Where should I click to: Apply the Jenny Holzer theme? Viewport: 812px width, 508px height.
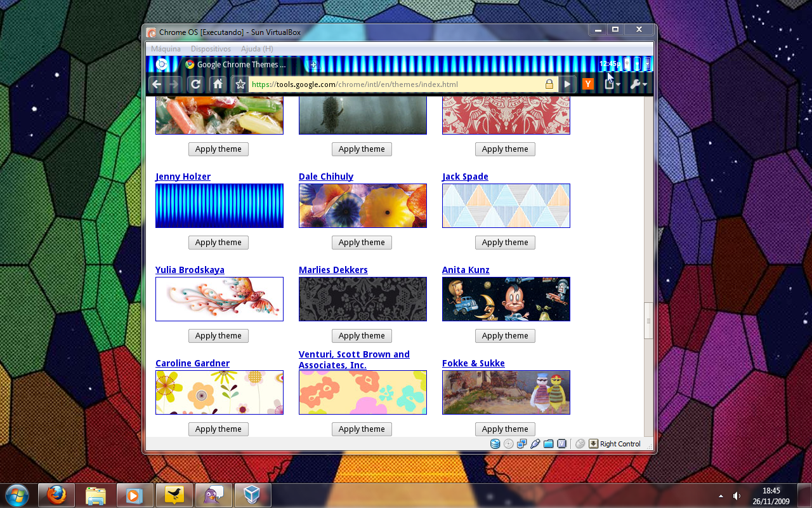218,243
